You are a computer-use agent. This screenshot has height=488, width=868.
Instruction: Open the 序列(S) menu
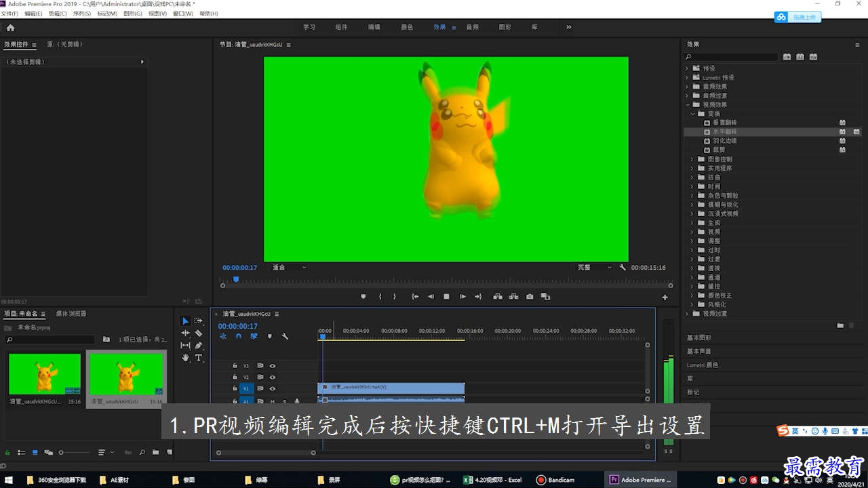click(81, 14)
